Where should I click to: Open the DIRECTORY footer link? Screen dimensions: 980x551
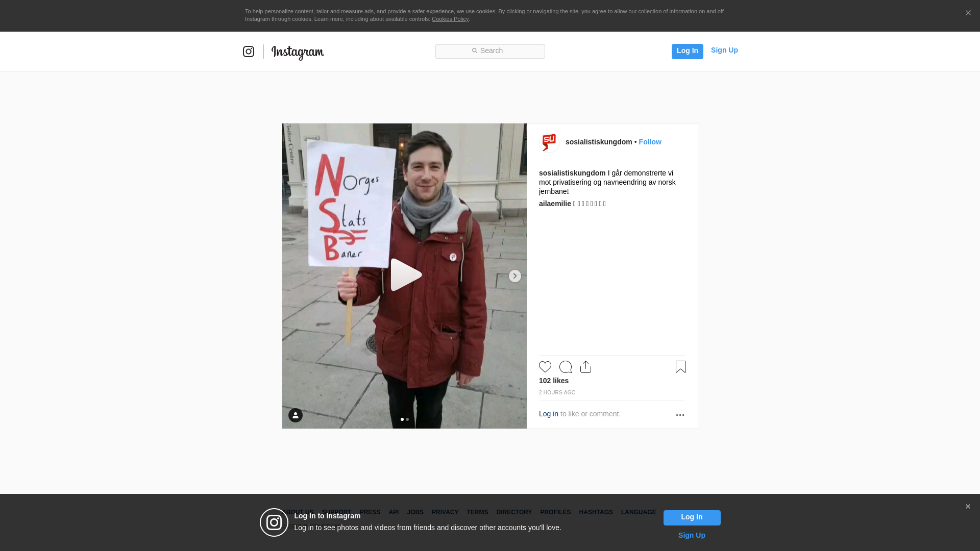[x=514, y=512]
